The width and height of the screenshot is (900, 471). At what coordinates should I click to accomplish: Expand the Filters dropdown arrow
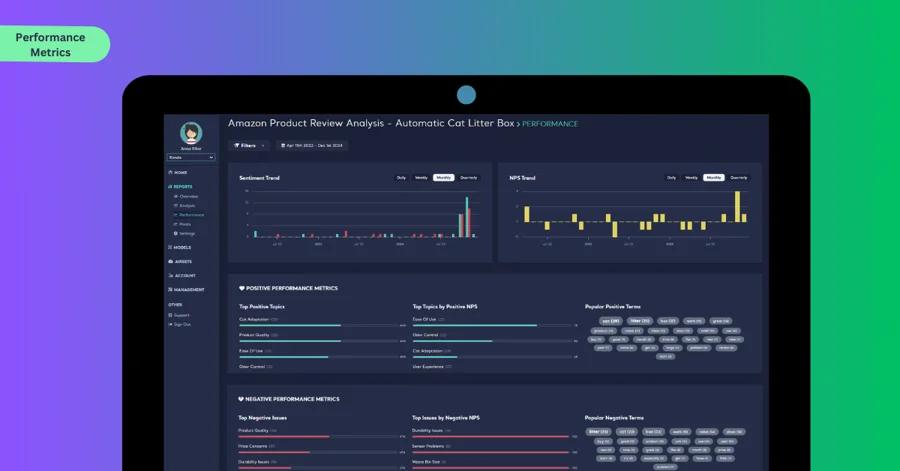(x=263, y=146)
